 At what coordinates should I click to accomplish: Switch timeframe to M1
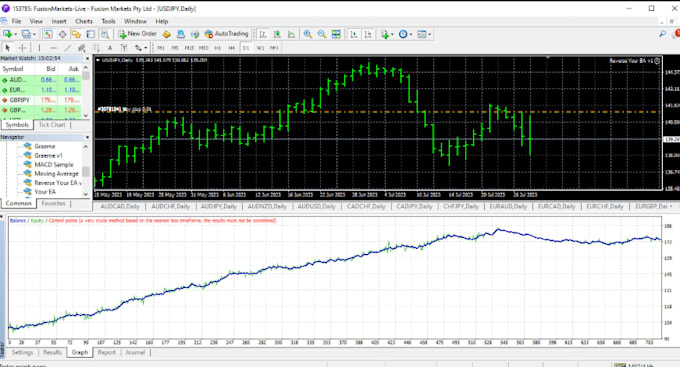click(x=161, y=48)
